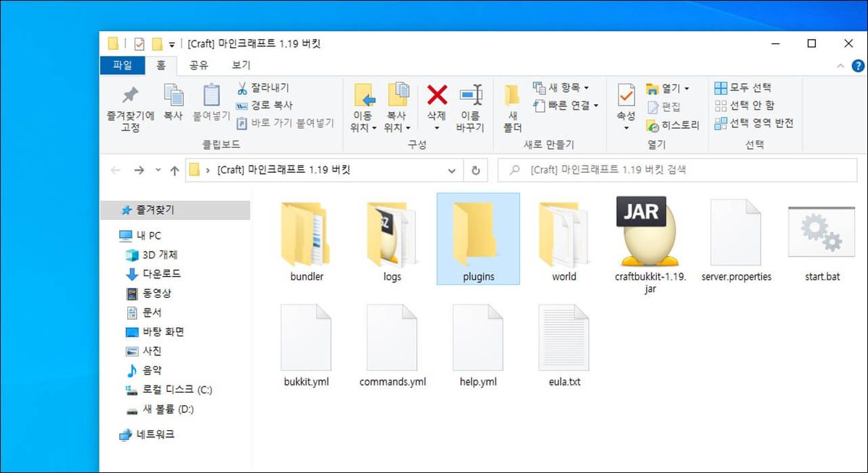Select the logs folder
This screenshot has height=473, width=868.
coord(392,240)
